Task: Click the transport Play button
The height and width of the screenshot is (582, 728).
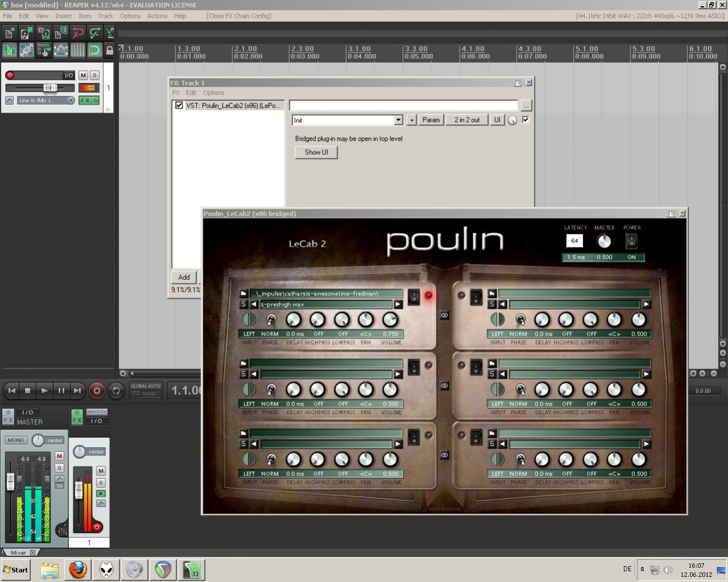Action: pyautogui.click(x=44, y=391)
